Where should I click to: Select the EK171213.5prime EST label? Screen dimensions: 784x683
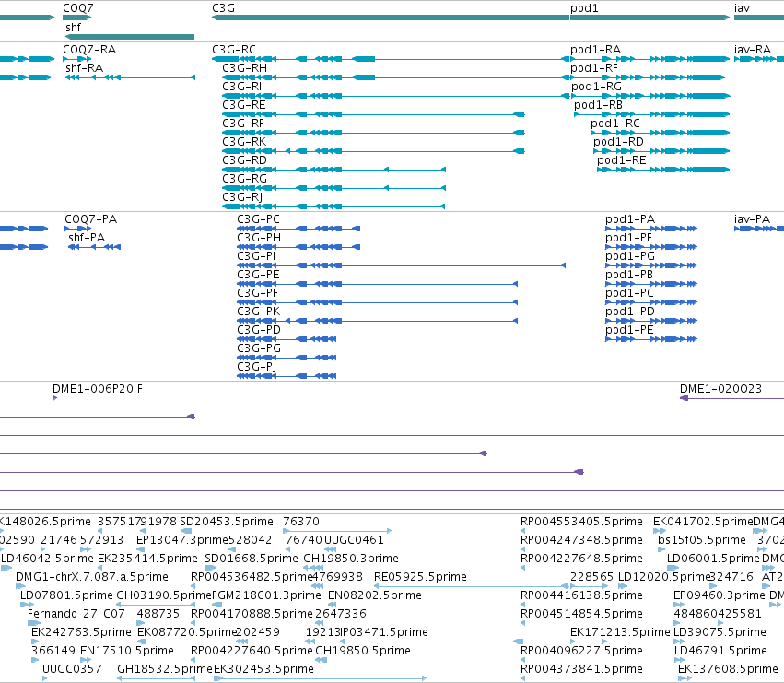point(620,632)
